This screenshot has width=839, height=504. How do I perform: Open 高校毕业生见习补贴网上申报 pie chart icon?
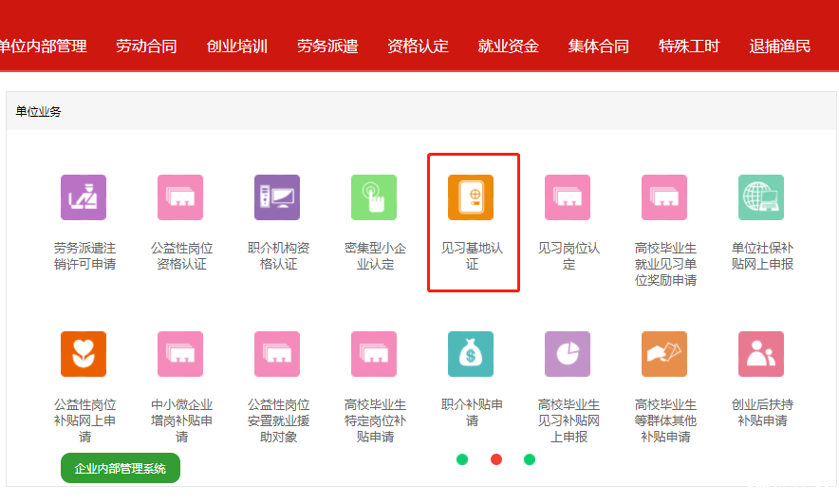point(568,354)
